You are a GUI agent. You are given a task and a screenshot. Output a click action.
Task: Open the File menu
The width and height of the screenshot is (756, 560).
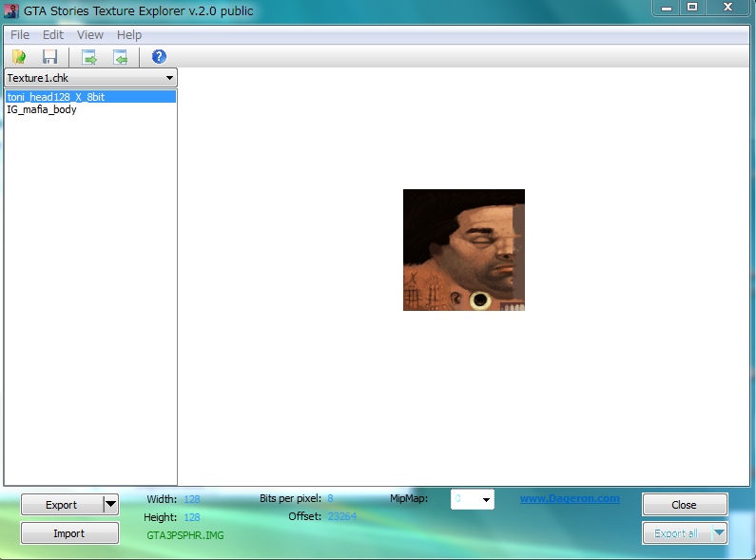pos(20,34)
